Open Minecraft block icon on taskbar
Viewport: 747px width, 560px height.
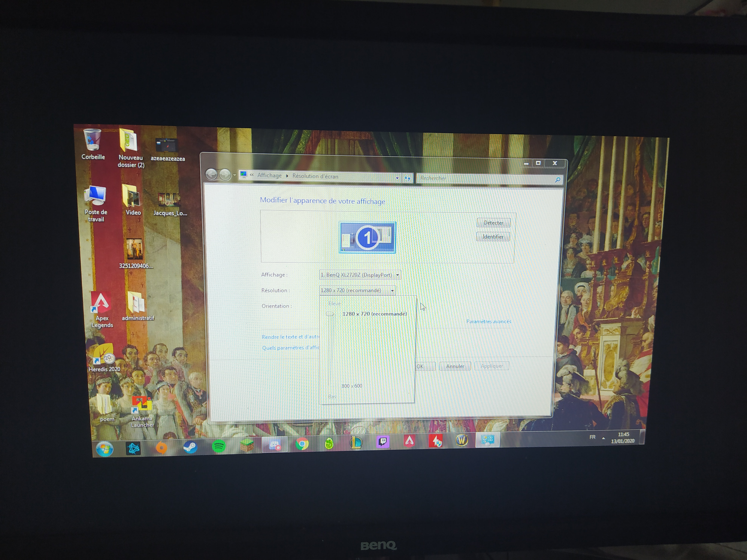click(x=247, y=445)
